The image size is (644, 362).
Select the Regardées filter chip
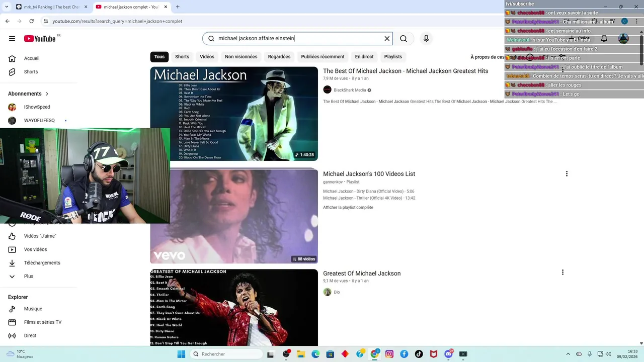(279, 57)
